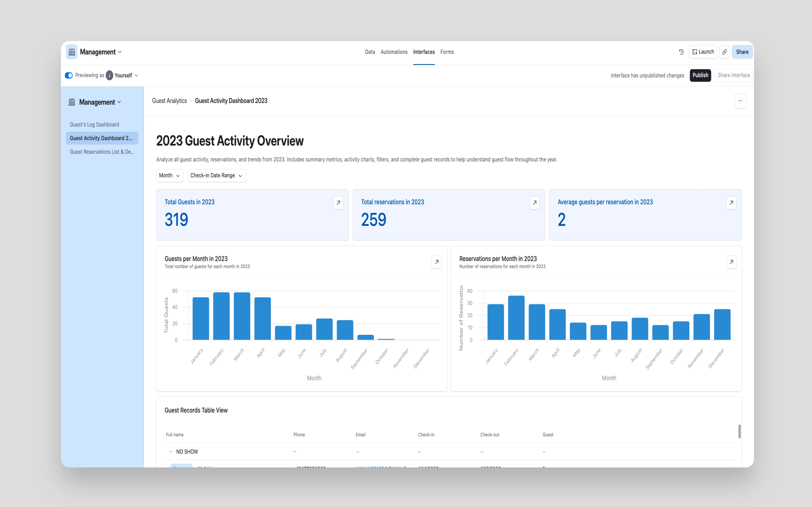Open the Month filter dropdown

[170, 175]
